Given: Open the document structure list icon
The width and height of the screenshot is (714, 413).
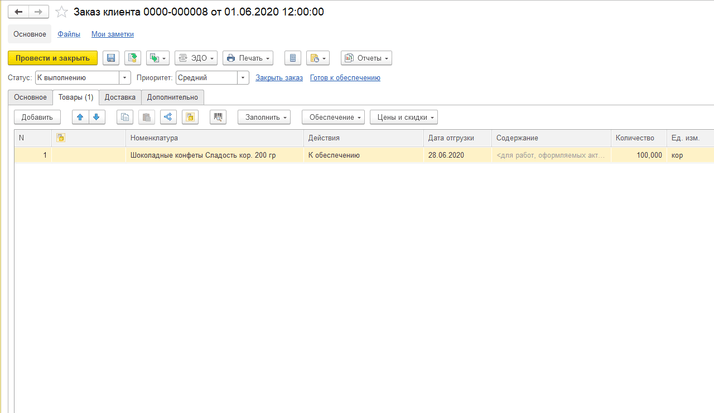Looking at the screenshot, I should tap(293, 58).
